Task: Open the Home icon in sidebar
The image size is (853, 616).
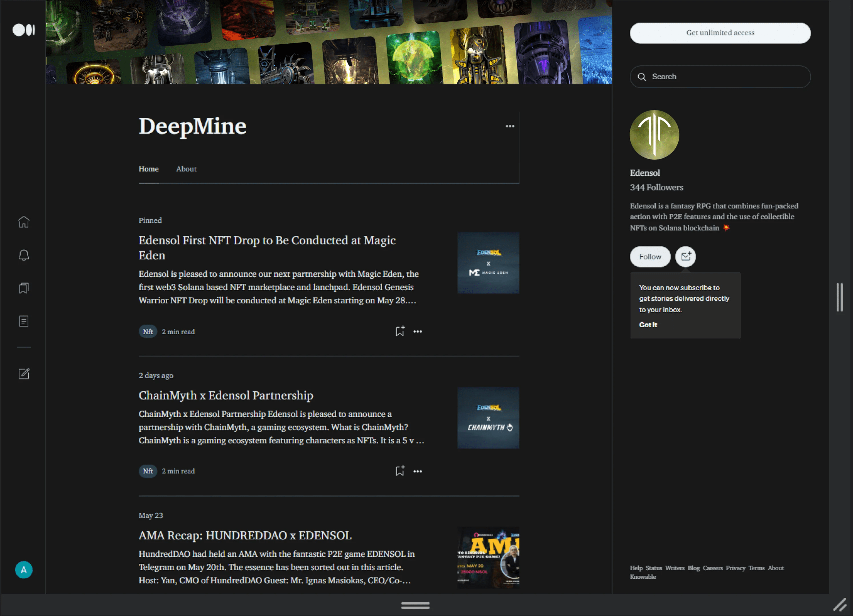Action: pos(24,222)
